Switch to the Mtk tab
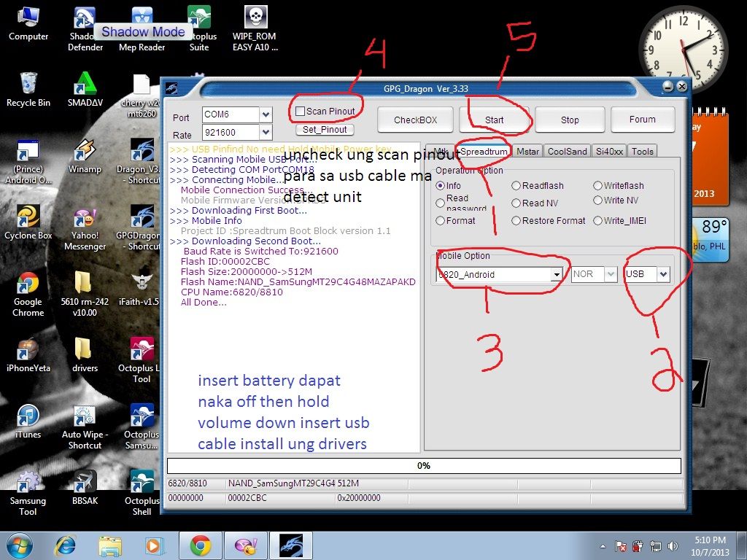The image size is (747, 560). (441, 152)
